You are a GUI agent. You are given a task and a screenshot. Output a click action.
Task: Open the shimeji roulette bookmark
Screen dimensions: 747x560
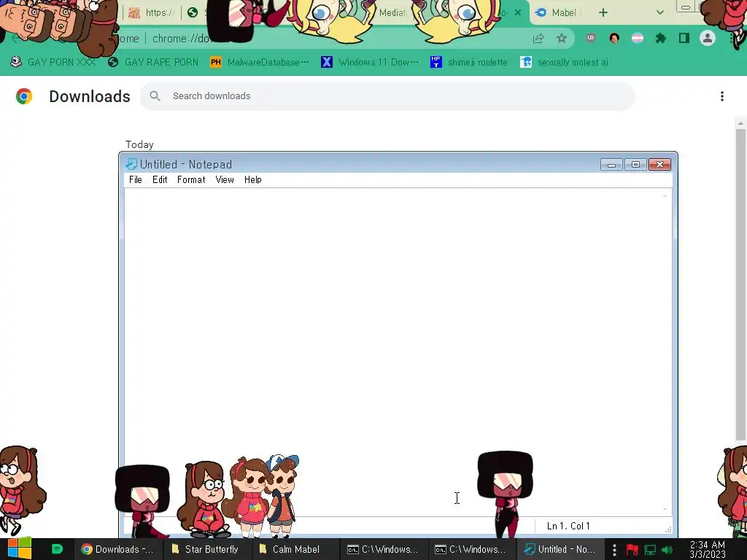point(469,63)
